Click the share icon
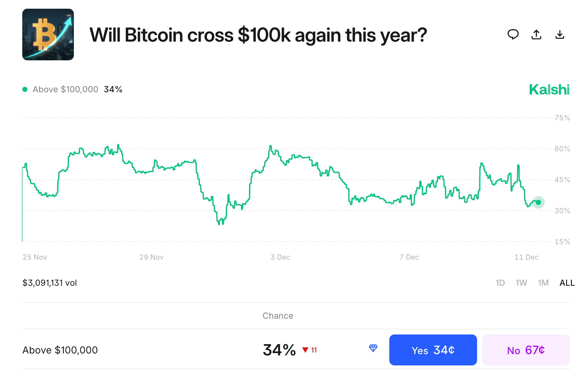This screenshot has width=588, height=378. click(536, 35)
